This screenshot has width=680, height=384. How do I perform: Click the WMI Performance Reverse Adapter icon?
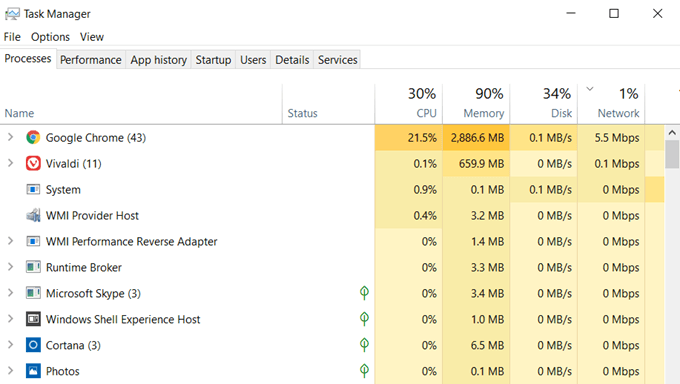coord(33,241)
